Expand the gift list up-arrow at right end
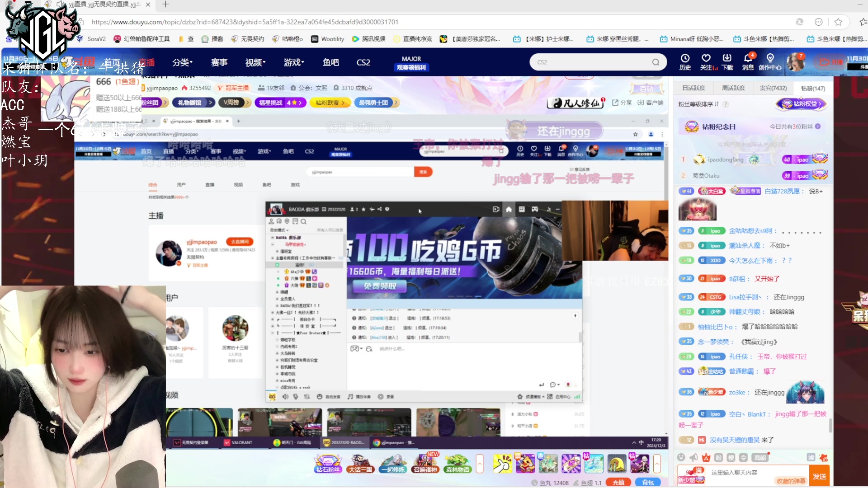The height and width of the screenshot is (488, 868). click(657, 464)
